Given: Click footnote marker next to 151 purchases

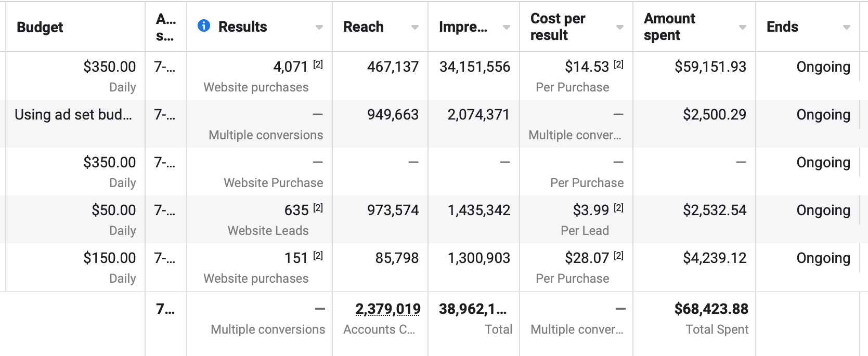Looking at the screenshot, I should coord(318,256).
